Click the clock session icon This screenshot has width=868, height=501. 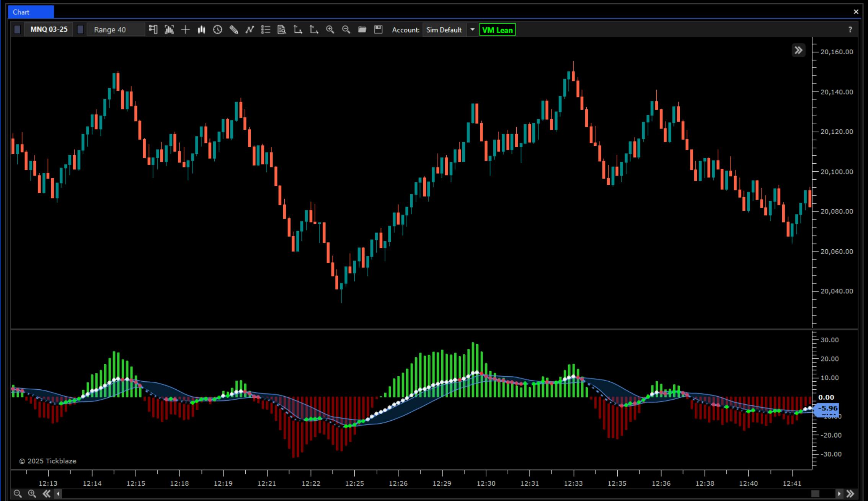(217, 30)
